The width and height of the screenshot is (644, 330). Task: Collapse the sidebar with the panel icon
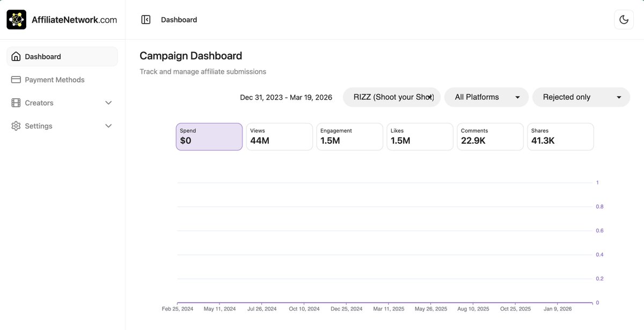tap(145, 20)
